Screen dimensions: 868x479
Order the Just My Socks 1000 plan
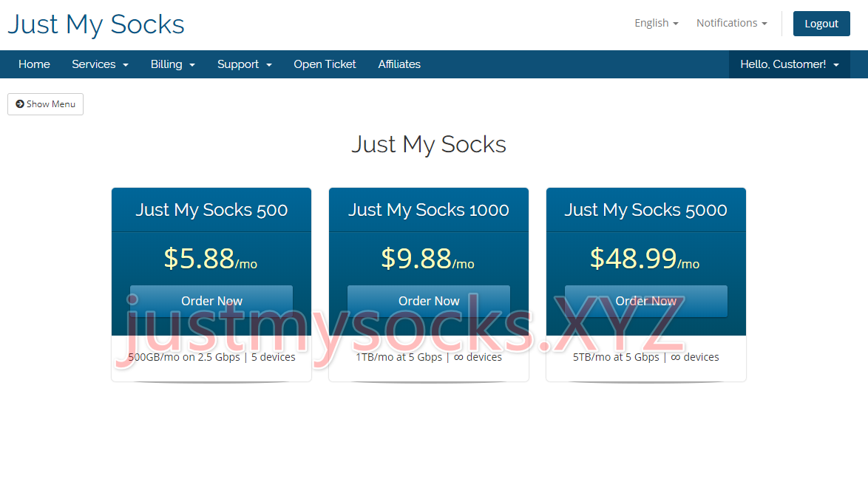(429, 301)
